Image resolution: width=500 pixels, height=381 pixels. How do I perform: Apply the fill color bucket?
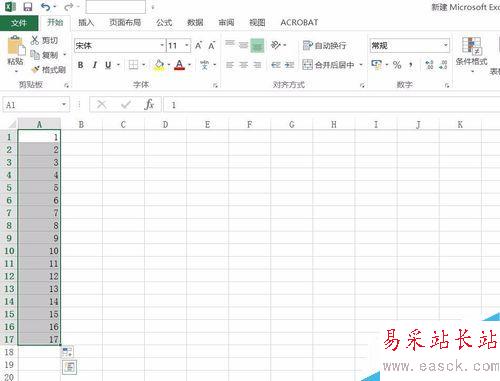(x=159, y=65)
